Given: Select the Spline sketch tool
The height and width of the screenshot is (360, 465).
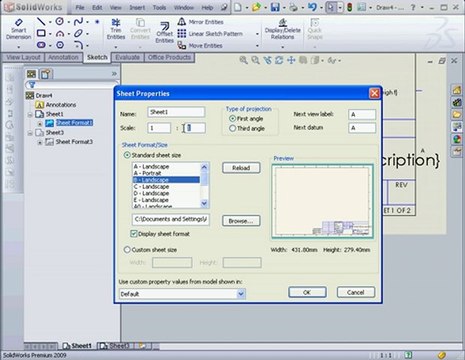Looking at the screenshot, I should [78, 22].
